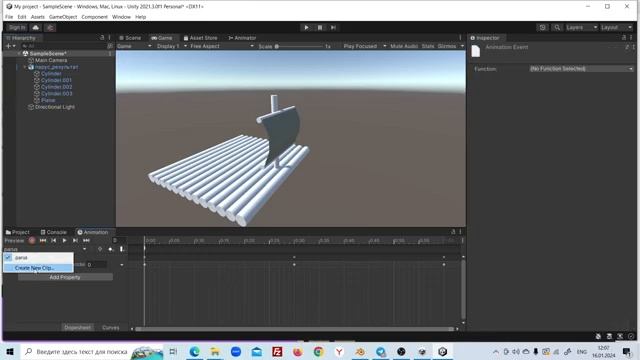Switch to the Project tab
This screenshot has width=640, height=360.
click(18, 232)
